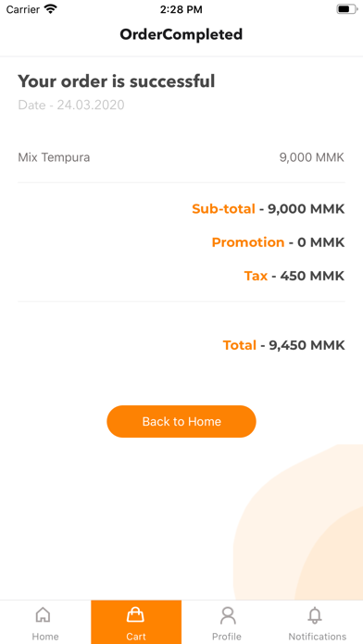Go to the Profile tab label
Viewport: 363px width, 644px height.
click(x=227, y=637)
